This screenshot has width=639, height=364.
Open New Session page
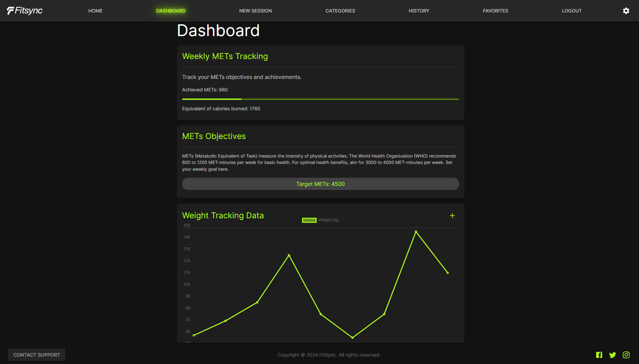[256, 11]
